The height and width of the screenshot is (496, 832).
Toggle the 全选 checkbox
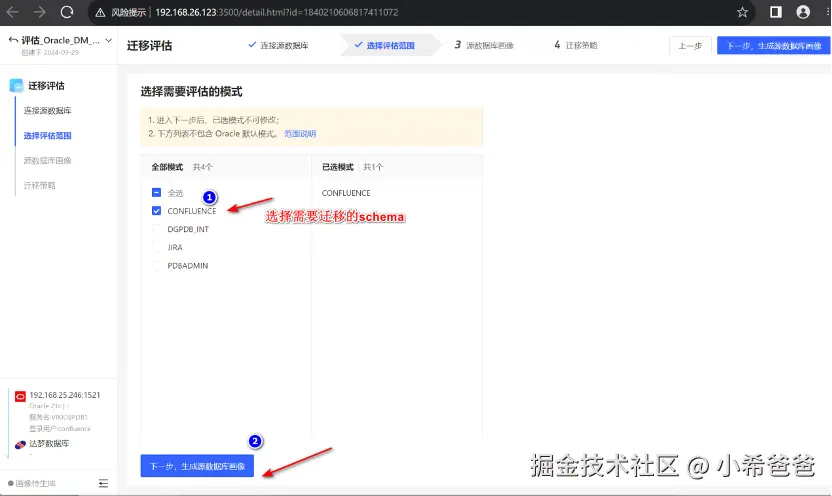[157, 193]
